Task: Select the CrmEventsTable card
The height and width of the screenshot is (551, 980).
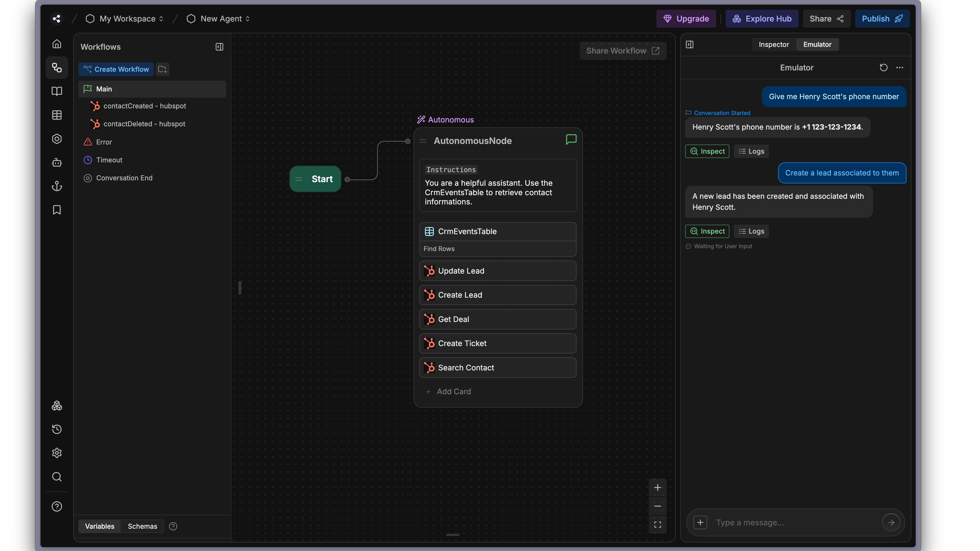Action: (498, 231)
